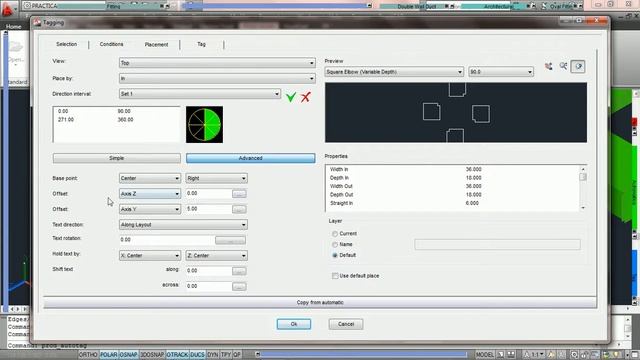This screenshot has height=360, width=640.
Task: Toggle POLAR tracking in status bar
Action: 109,355
